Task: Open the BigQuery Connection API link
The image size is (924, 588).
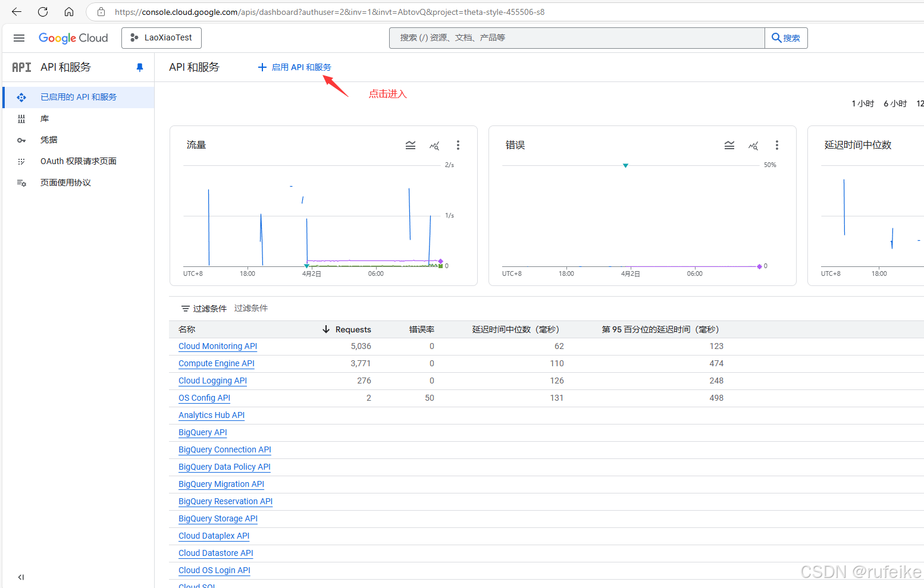Action: (225, 449)
